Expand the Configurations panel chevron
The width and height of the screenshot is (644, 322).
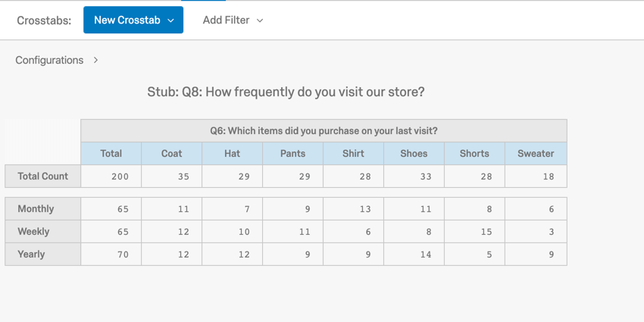(95, 60)
